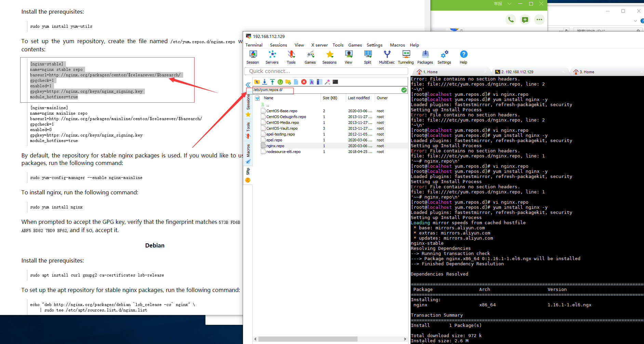Select the epel-testing.repo file

tap(281, 134)
